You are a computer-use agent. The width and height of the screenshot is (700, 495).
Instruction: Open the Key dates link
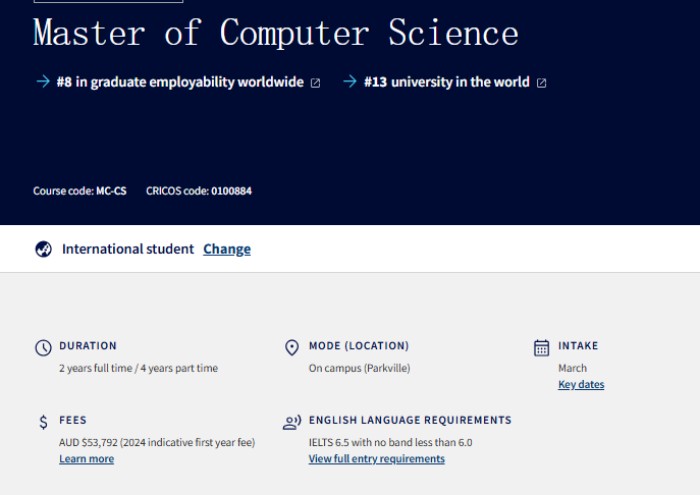click(581, 385)
